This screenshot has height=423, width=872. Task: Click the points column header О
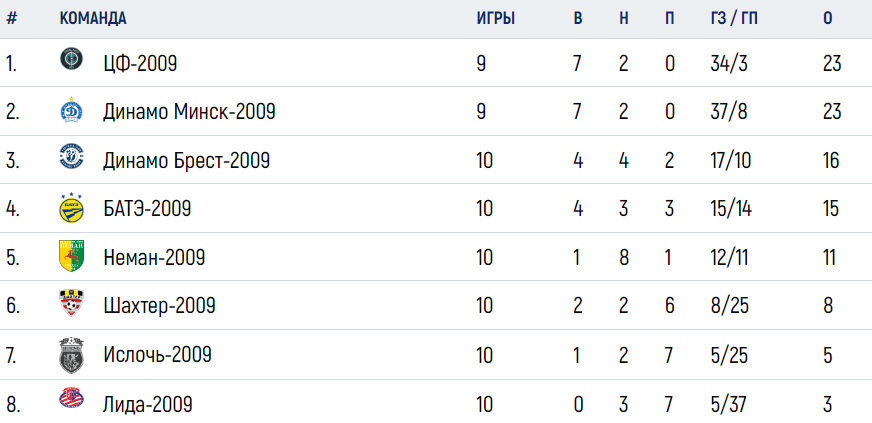(828, 18)
